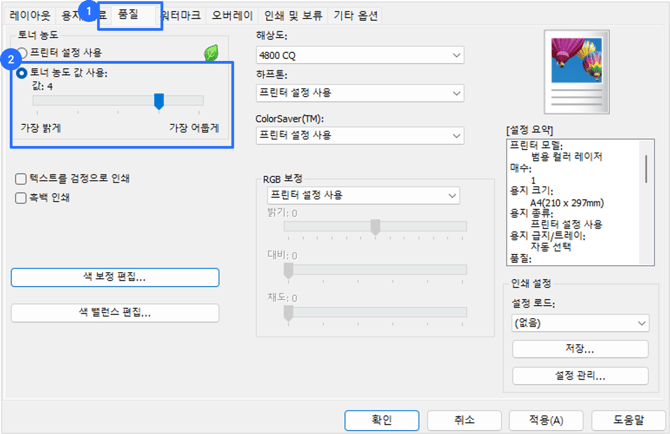Viewport: 670px width, 434px height.
Task: Expand the 해상도 4800 CQ dropdown
Action: 360,55
